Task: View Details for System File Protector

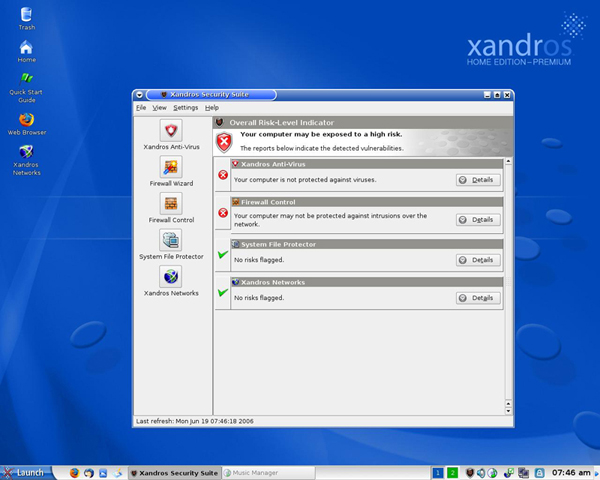Action: [x=478, y=259]
